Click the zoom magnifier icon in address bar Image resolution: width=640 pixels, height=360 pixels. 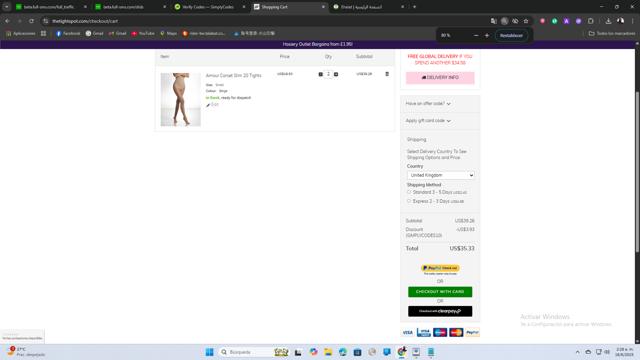504,21
